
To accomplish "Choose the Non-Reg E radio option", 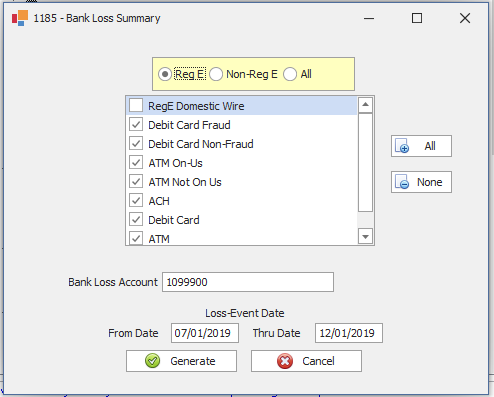I will (216, 74).
